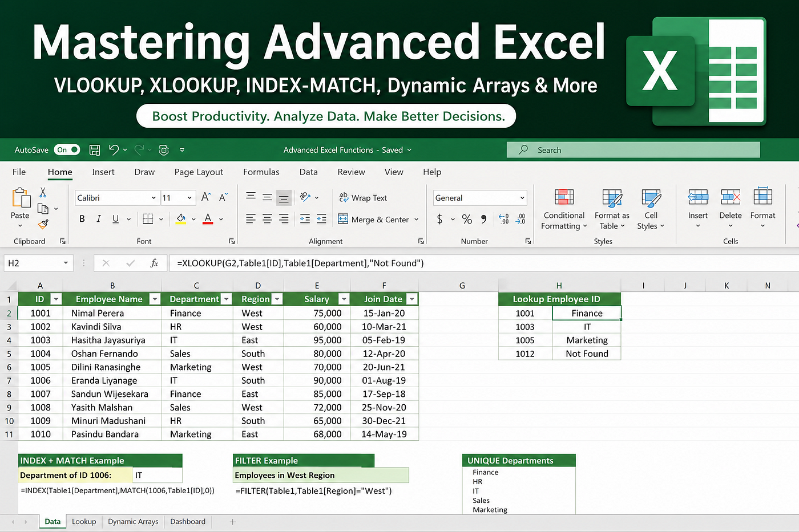799x532 pixels.
Task: Align text to the right
Action: click(284, 219)
